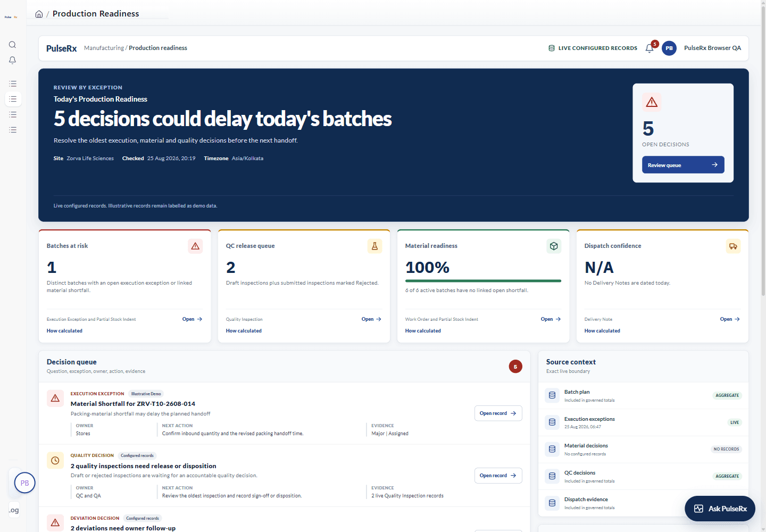This screenshot has width=766, height=532.
Task: Click the home icon in the breadcrumb
Action: [x=39, y=14]
